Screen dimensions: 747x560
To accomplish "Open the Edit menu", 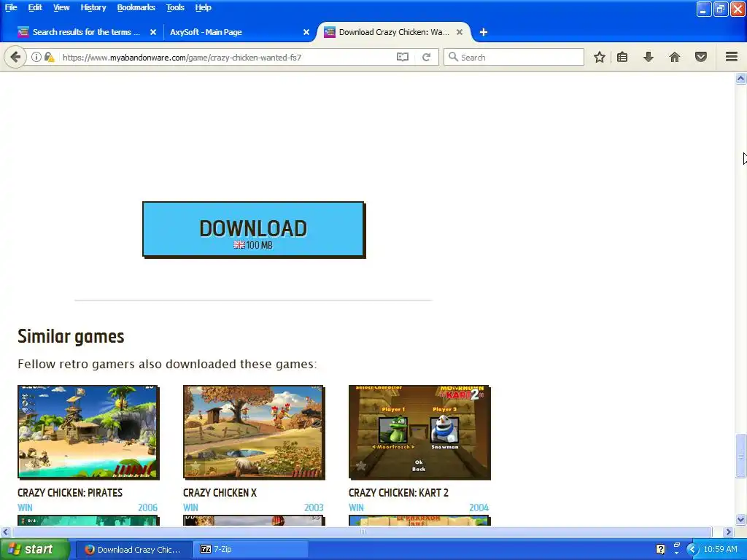I will coord(35,7).
